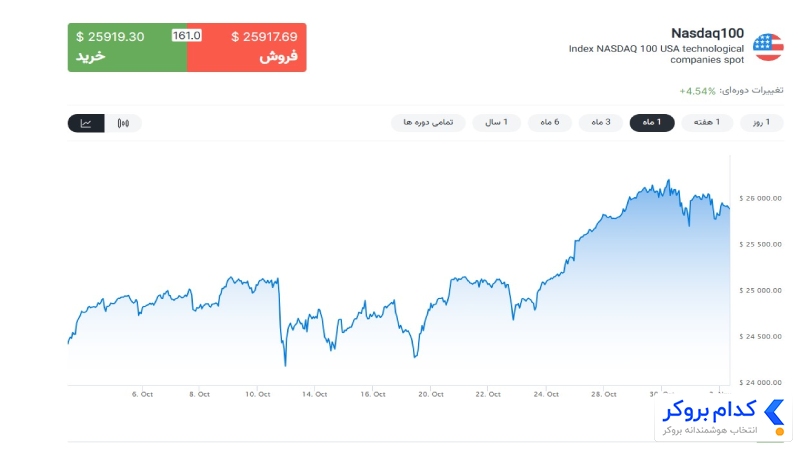The image size is (800, 450).
Task: Click the 161.0 spread badge
Action: pos(187,36)
